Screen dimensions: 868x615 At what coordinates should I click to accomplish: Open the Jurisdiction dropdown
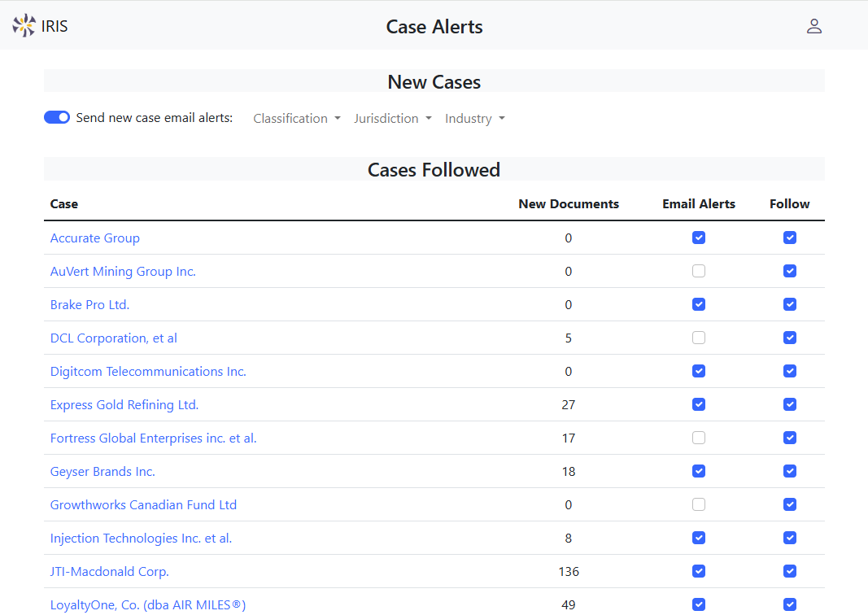pyautogui.click(x=392, y=119)
